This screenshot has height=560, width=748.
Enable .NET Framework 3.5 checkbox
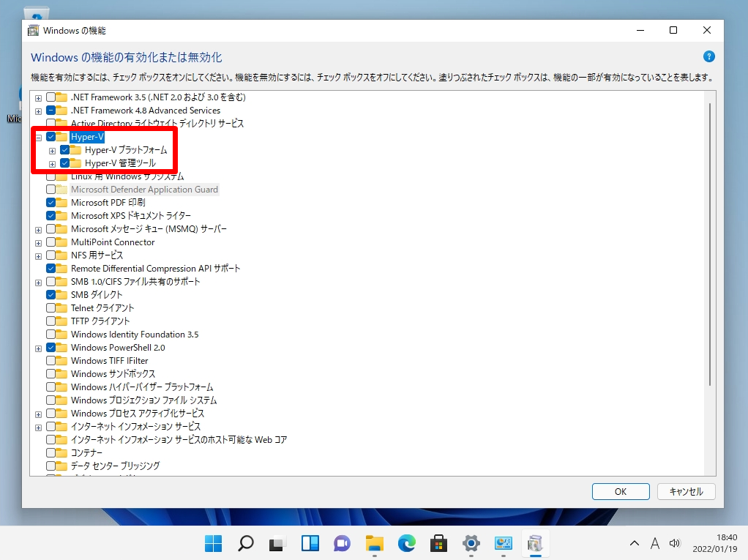pyautogui.click(x=51, y=97)
